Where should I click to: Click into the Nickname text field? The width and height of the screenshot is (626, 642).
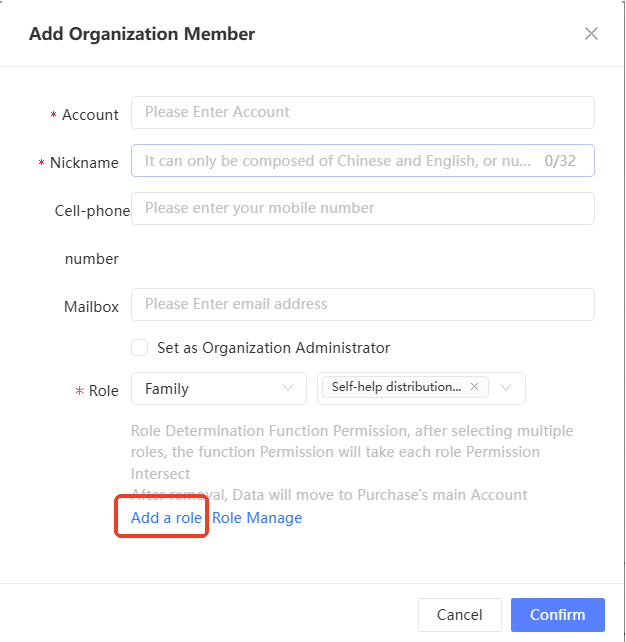(337, 160)
